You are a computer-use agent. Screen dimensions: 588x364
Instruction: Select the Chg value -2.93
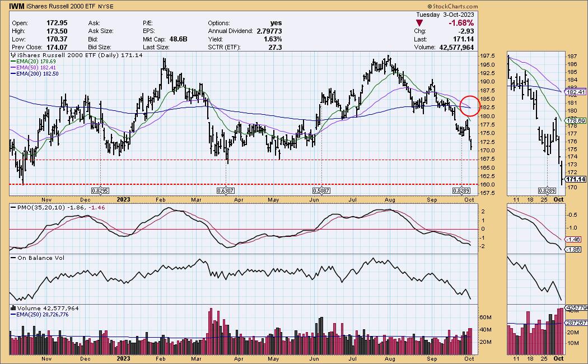tap(466, 31)
